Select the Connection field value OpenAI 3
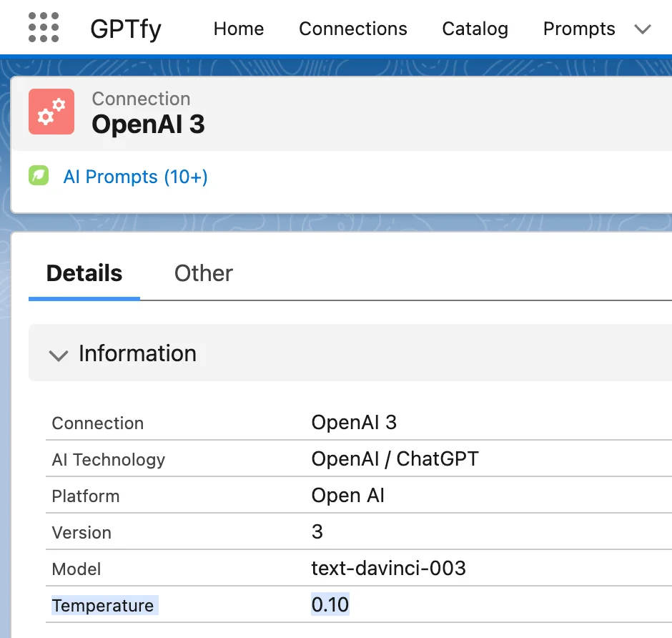The height and width of the screenshot is (638, 672). (354, 422)
